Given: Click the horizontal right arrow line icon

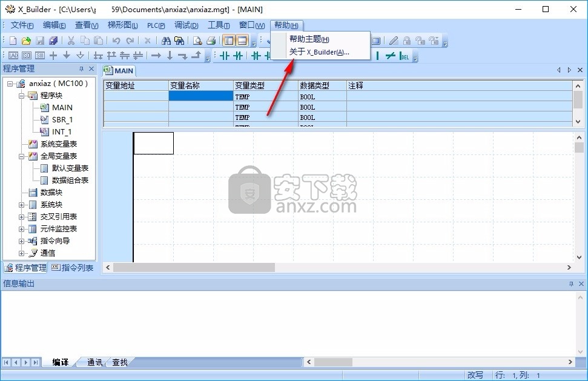Looking at the screenshot, I should [x=156, y=56].
